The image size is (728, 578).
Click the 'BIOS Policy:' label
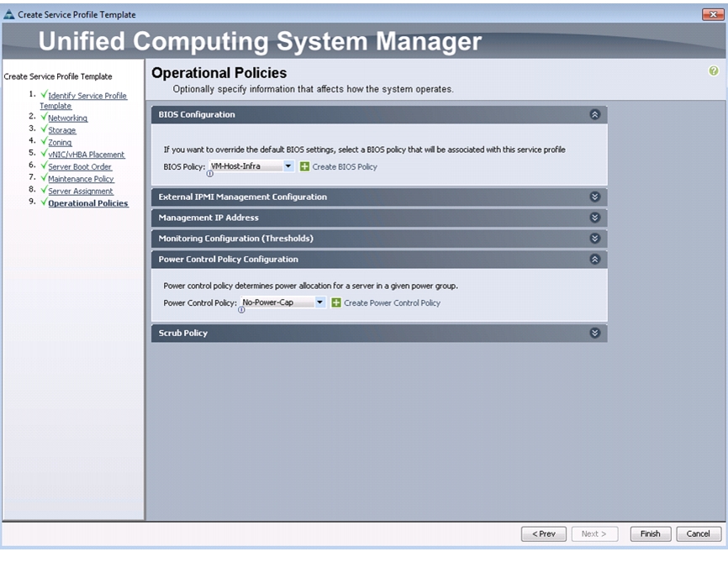(x=184, y=166)
